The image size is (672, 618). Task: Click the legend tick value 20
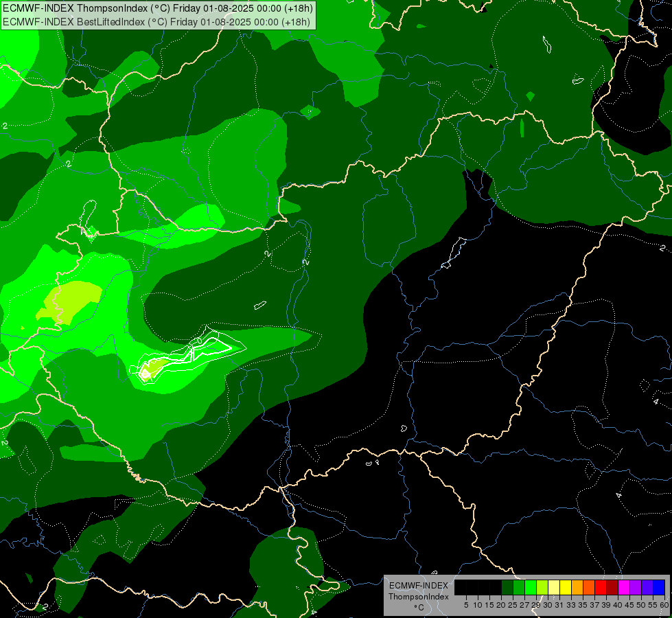501,605
